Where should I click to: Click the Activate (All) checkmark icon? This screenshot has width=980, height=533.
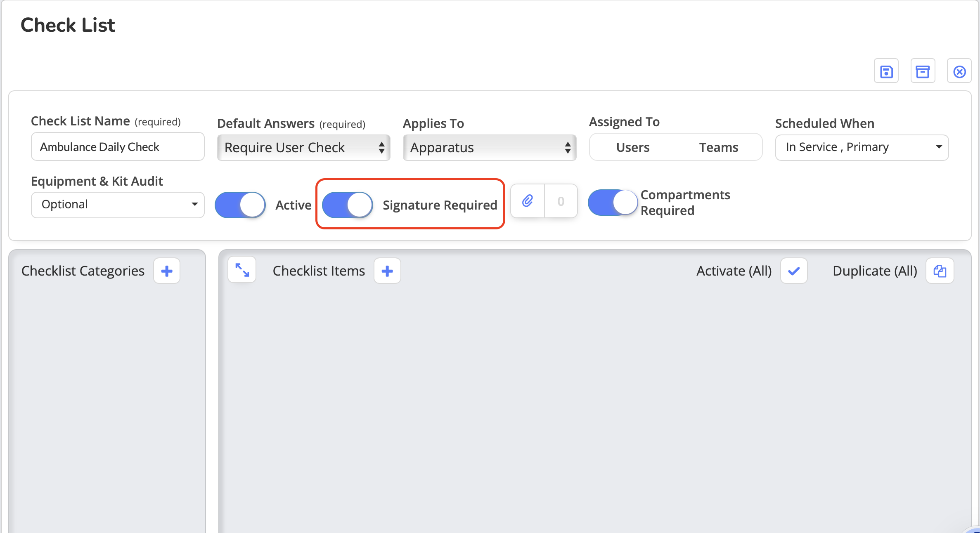point(794,271)
